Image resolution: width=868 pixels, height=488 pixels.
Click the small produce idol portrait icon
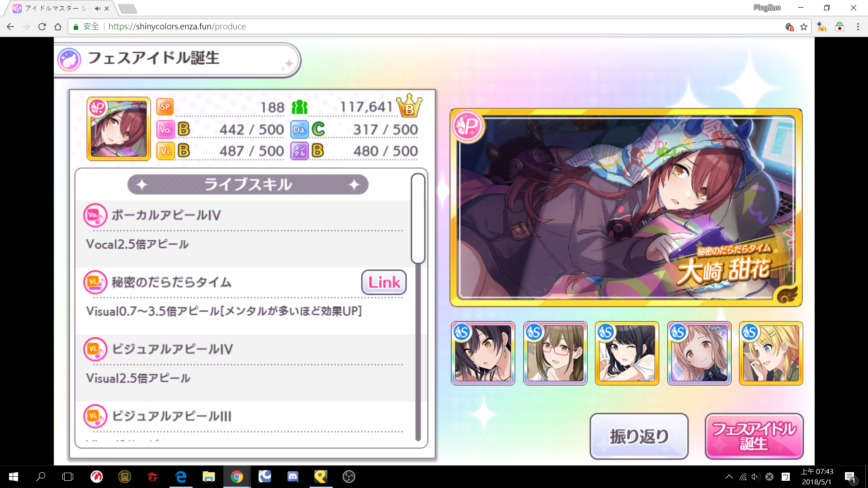tap(118, 129)
